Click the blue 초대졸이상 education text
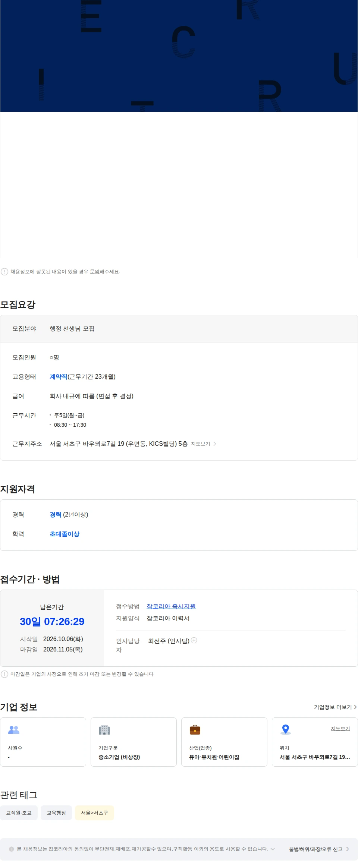 point(65,534)
